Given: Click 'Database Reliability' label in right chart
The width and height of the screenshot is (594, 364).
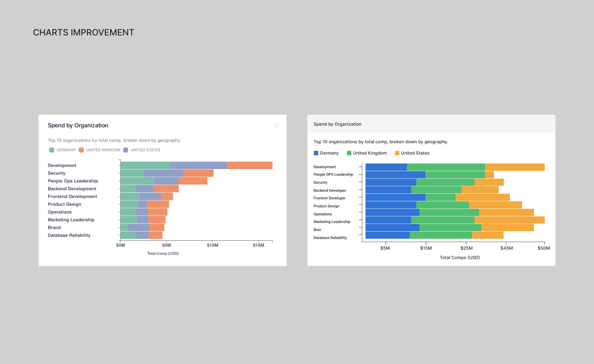Looking at the screenshot, I should point(330,238).
